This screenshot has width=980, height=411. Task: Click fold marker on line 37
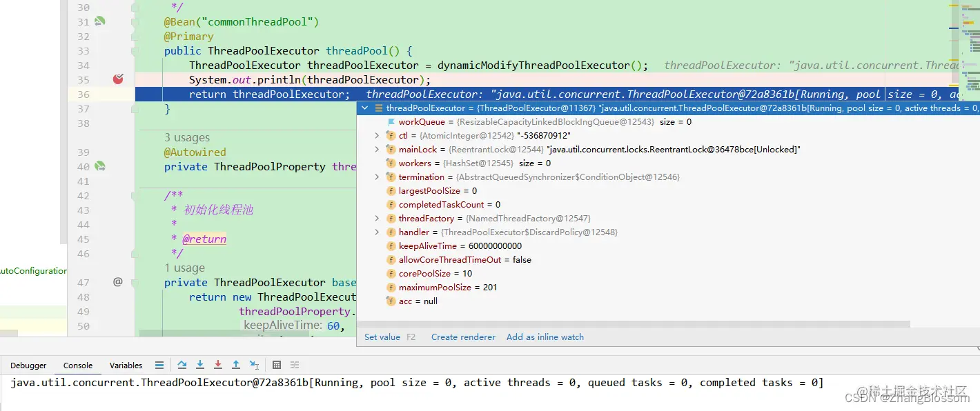coord(135,109)
